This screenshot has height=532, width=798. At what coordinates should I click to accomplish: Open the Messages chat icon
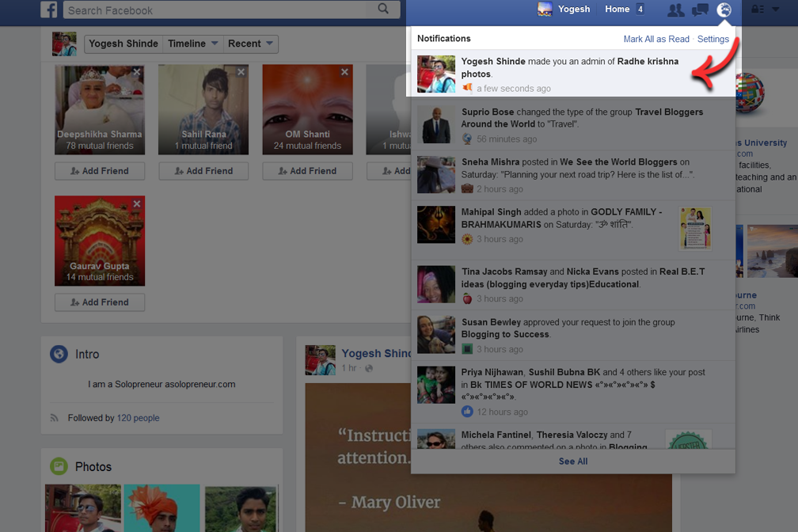coord(700,9)
